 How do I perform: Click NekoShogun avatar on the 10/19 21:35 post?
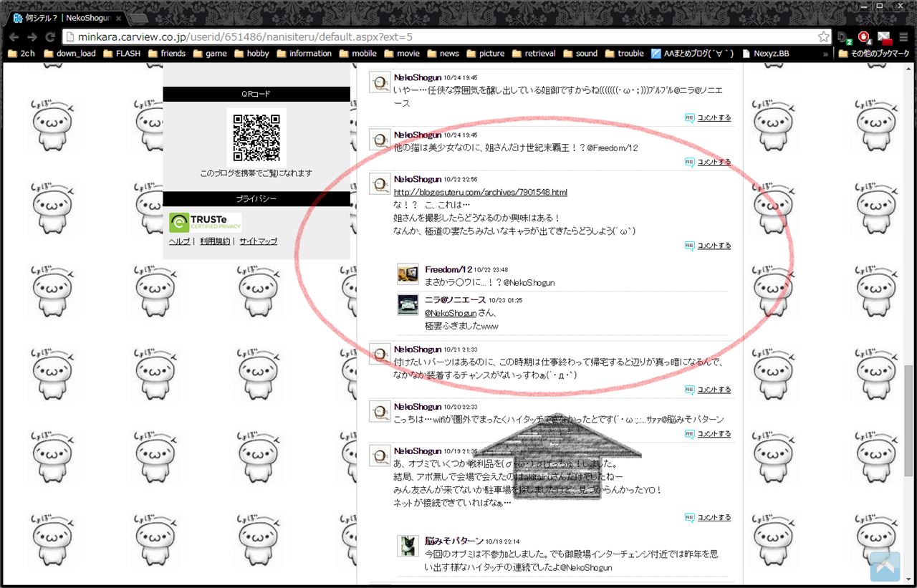point(380,456)
